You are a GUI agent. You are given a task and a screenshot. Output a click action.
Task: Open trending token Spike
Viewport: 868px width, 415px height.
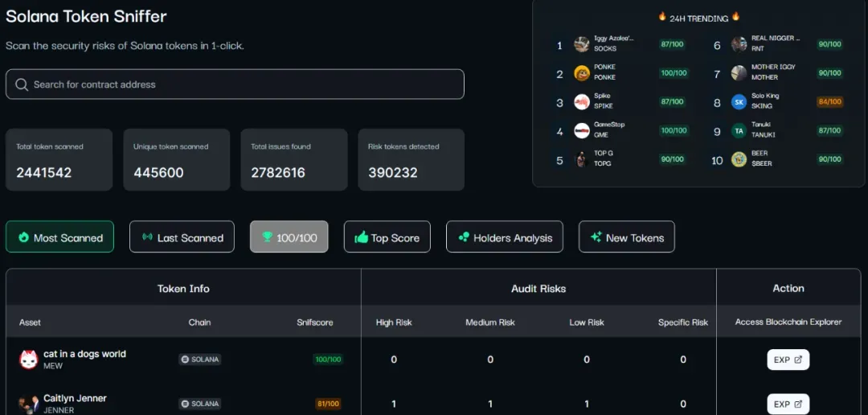602,96
